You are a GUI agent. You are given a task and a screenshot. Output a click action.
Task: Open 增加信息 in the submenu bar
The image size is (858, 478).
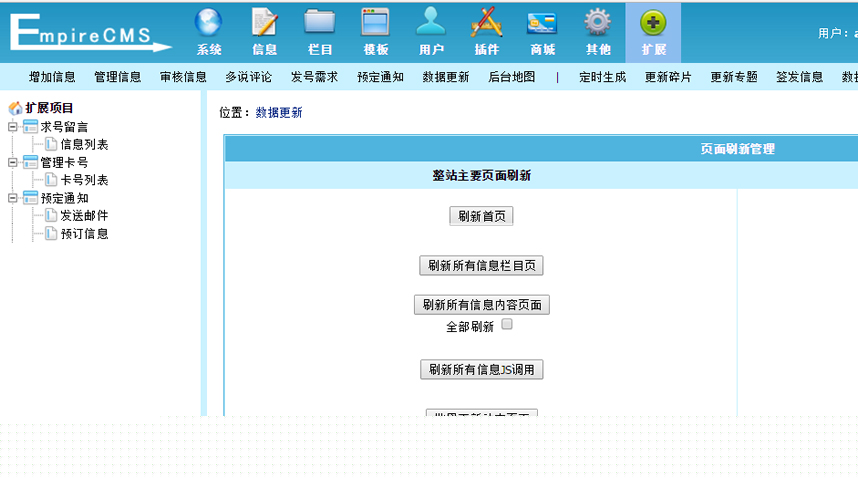tap(52, 77)
